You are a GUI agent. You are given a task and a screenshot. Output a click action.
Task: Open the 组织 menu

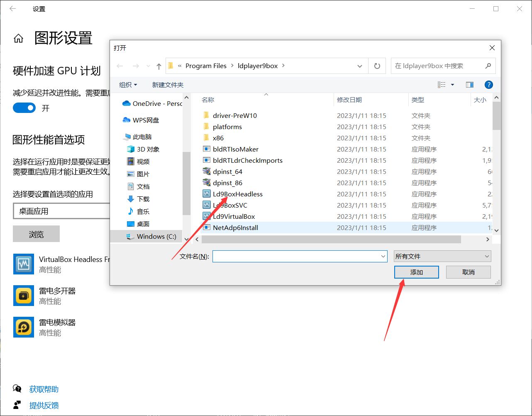(x=128, y=85)
